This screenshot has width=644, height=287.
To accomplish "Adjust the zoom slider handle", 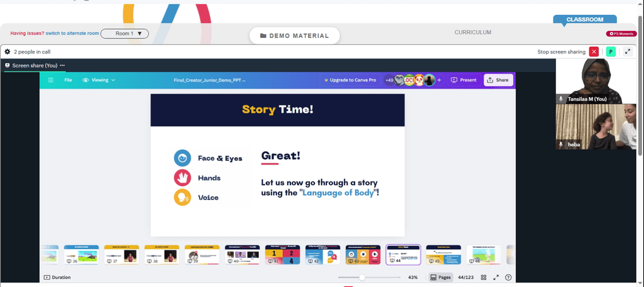I will tap(362, 277).
